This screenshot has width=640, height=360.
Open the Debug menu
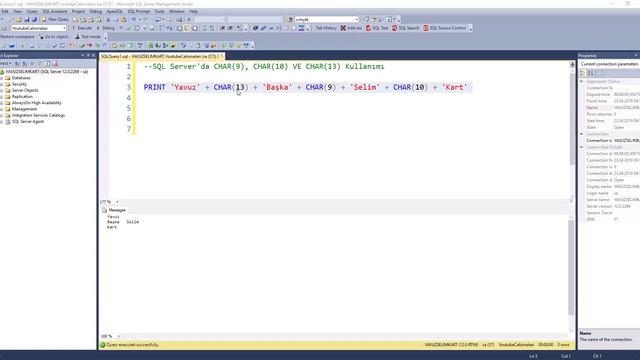pyautogui.click(x=96, y=11)
